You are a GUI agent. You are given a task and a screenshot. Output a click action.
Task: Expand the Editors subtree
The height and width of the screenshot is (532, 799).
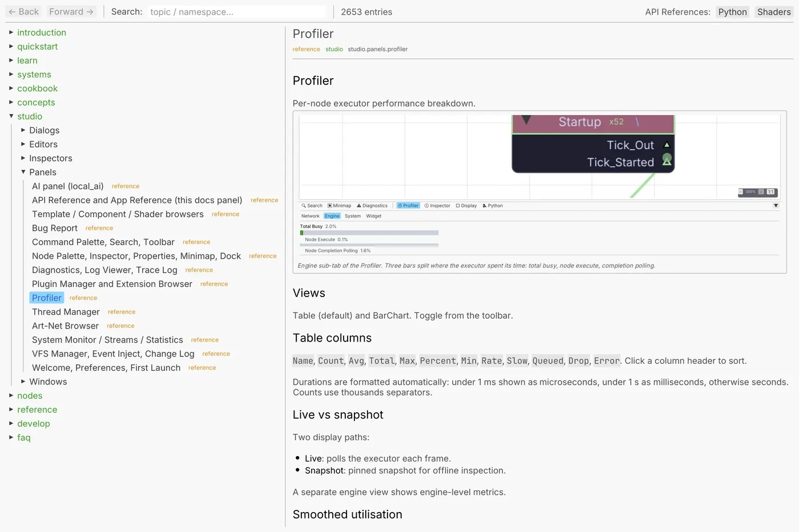pos(23,144)
